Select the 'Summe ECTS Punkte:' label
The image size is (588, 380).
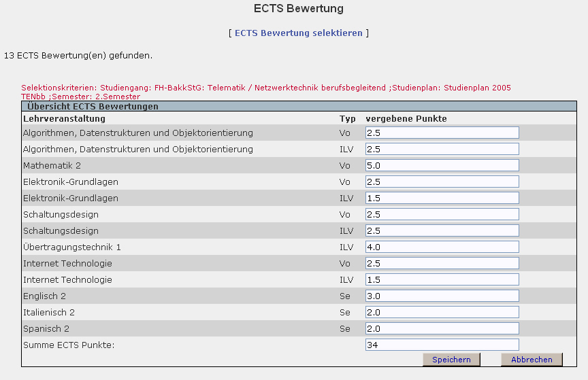pyautogui.click(x=69, y=345)
